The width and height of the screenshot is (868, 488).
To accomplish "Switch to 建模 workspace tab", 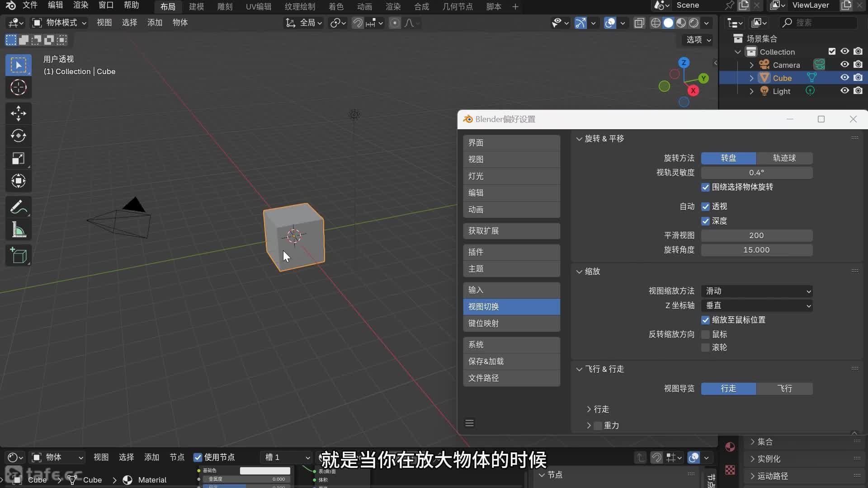I will click(x=196, y=7).
